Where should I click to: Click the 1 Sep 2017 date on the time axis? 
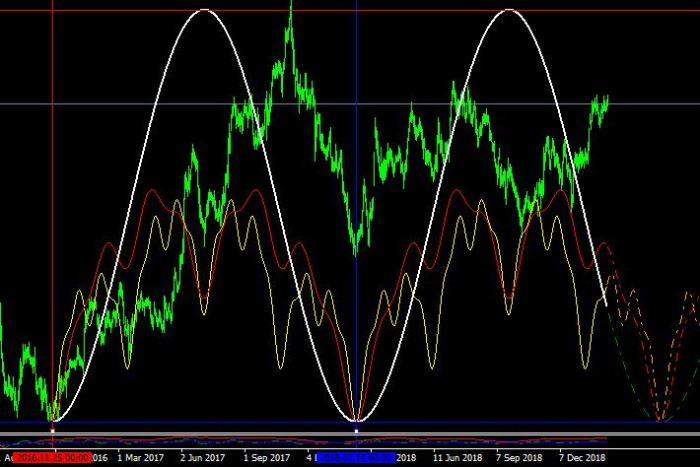tap(266, 457)
